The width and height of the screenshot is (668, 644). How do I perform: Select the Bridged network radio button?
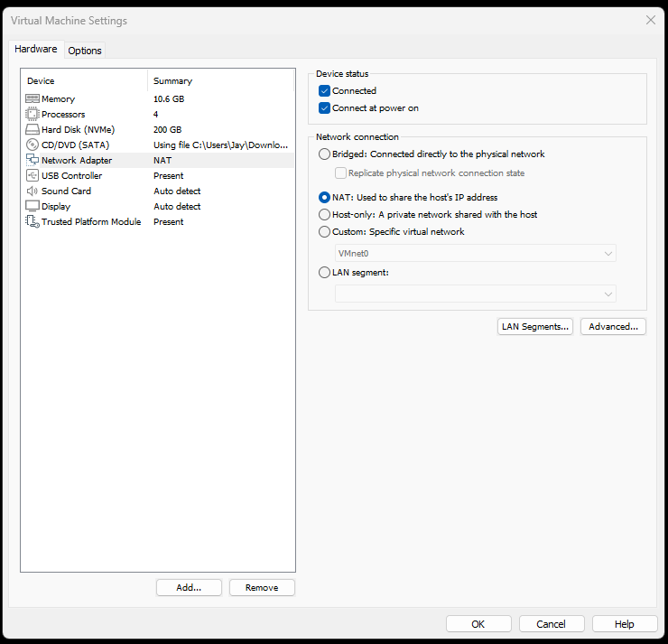[325, 154]
